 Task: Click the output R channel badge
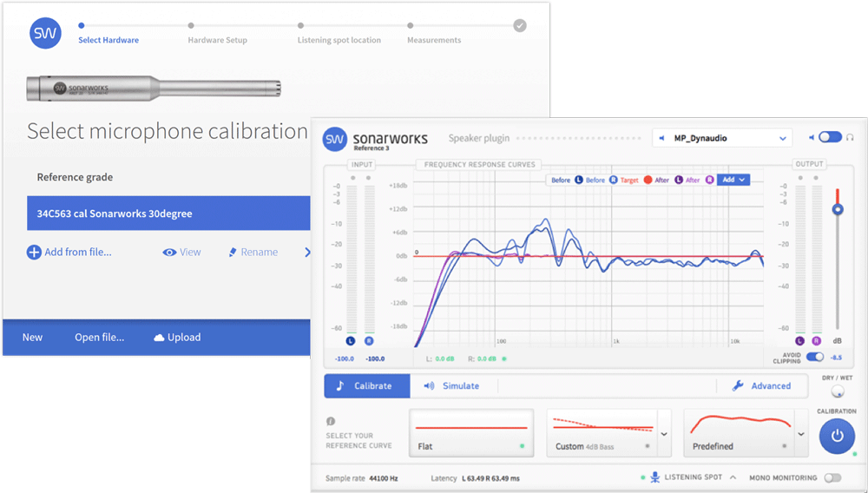(x=817, y=341)
